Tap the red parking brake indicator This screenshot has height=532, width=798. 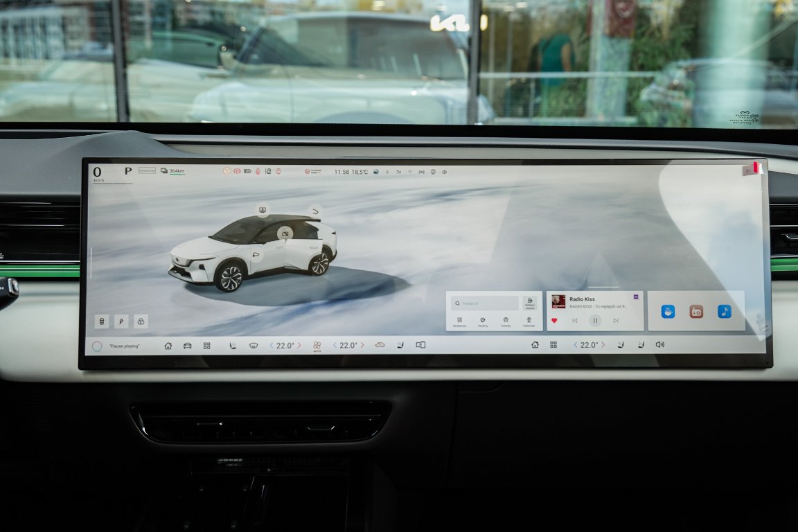[237, 172]
